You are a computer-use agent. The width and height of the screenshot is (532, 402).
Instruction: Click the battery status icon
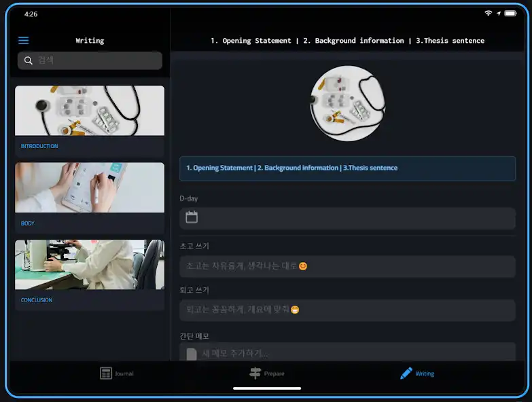pos(511,13)
